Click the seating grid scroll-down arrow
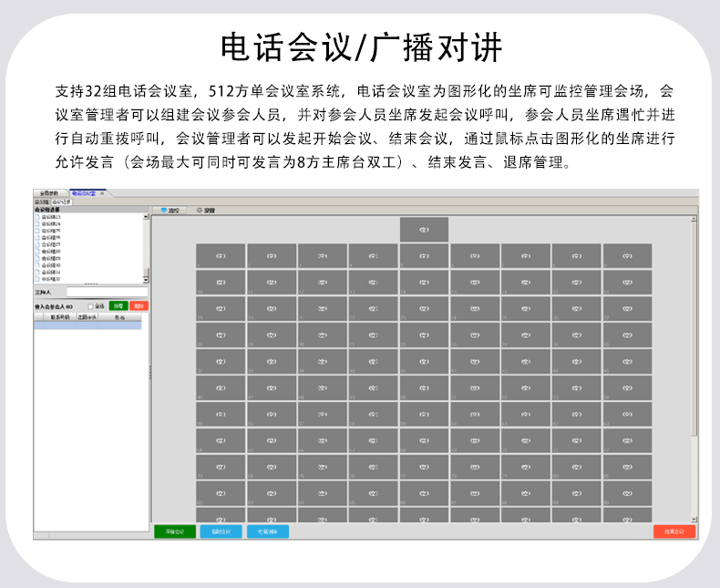 (x=694, y=520)
